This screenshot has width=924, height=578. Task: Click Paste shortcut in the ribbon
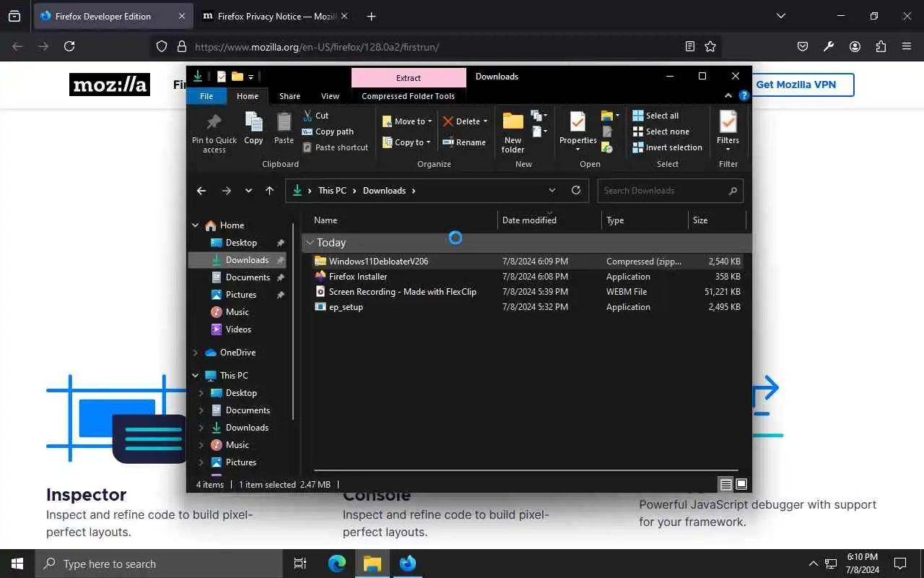[x=336, y=147]
